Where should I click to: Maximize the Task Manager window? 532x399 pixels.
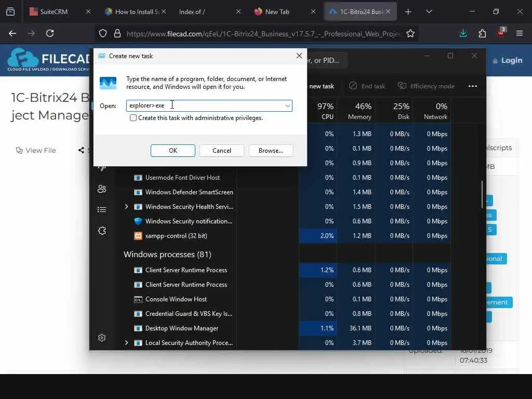(x=450, y=56)
